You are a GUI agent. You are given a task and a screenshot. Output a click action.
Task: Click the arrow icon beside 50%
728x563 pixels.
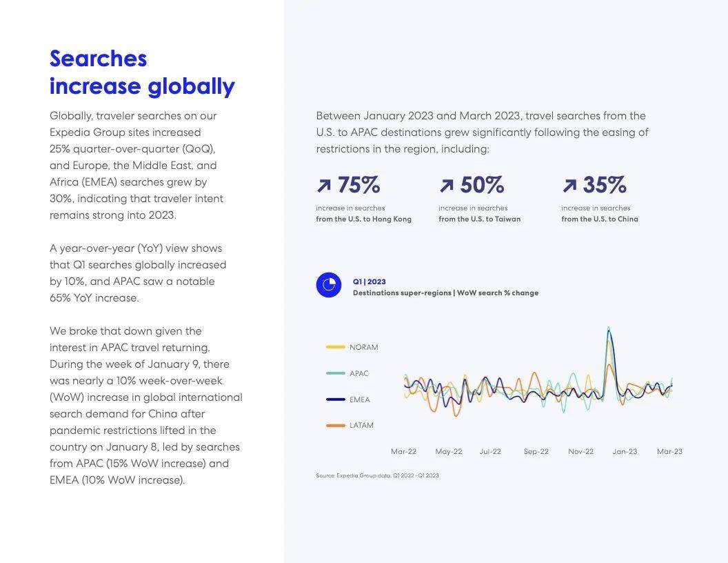446,186
